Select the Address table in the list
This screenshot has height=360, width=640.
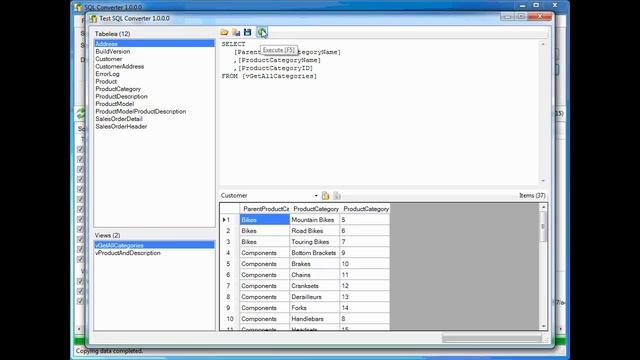tap(154, 44)
